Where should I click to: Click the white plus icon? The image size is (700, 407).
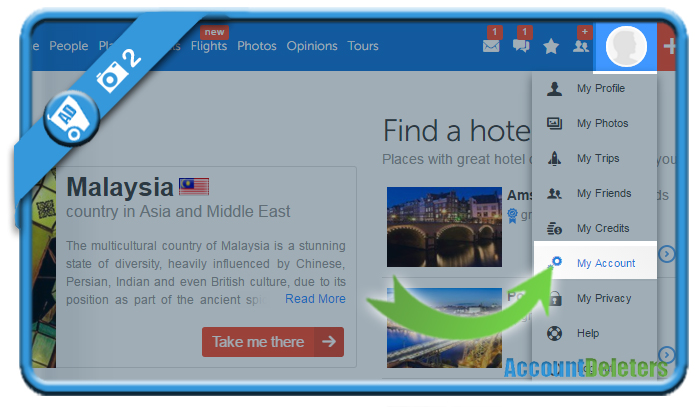669,46
